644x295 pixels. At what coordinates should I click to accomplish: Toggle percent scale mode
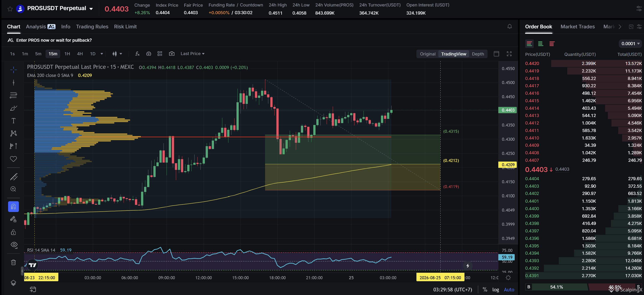[x=485, y=290]
